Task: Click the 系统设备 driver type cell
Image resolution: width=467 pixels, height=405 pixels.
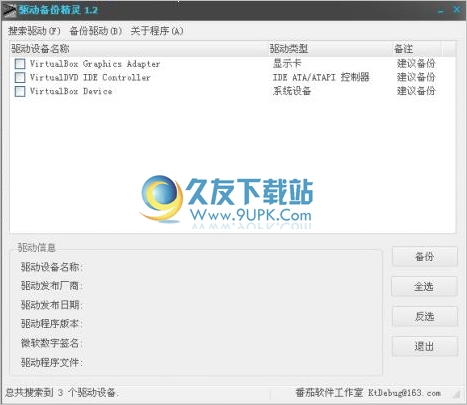Action: (x=292, y=91)
